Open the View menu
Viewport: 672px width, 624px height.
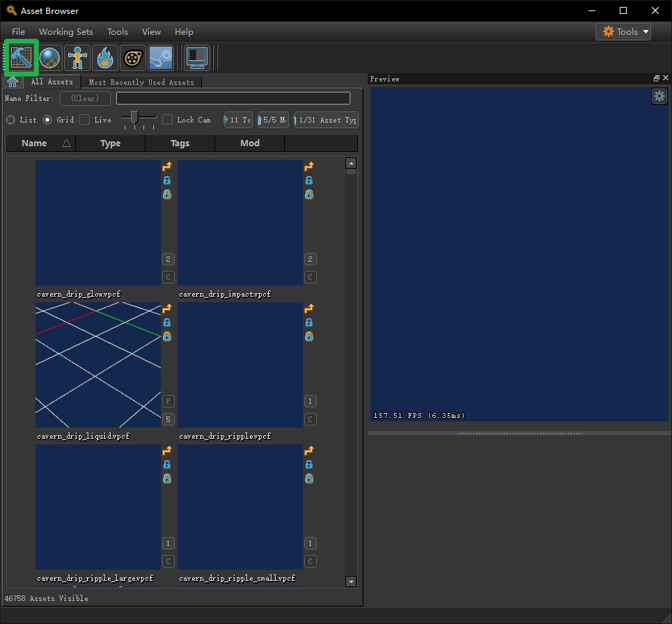point(151,32)
